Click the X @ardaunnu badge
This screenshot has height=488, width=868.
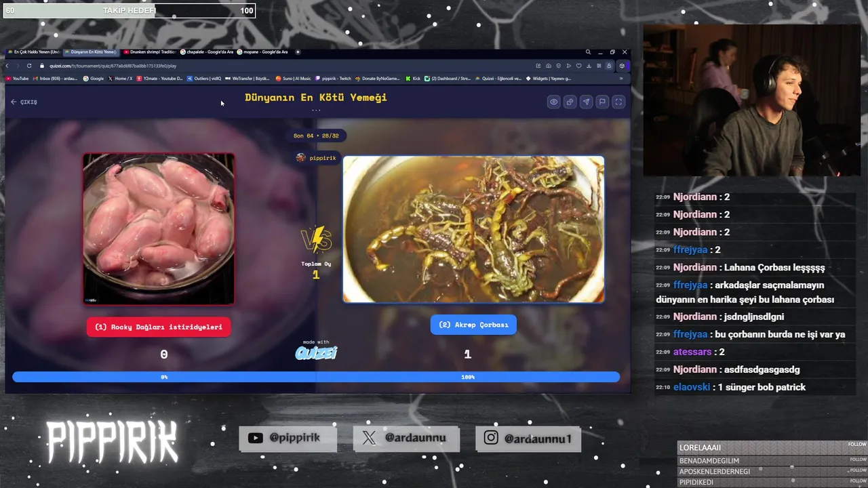(406, 438)
